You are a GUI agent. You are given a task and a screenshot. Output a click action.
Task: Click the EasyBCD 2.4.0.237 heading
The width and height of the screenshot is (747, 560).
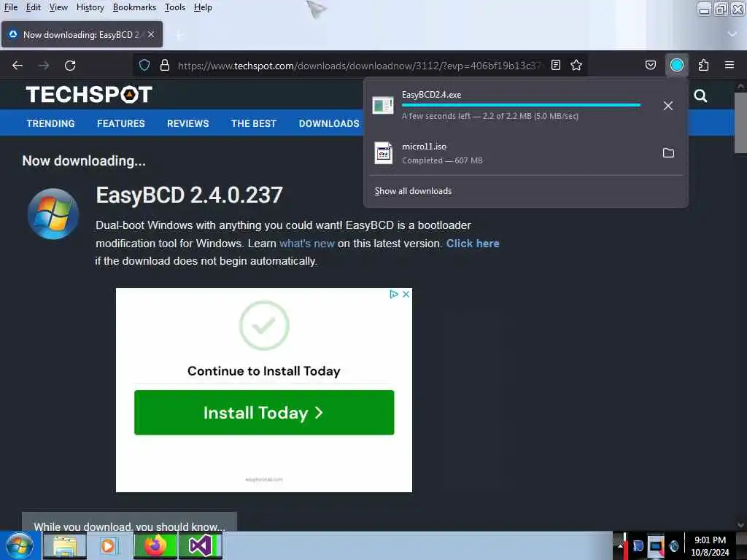pos(189,195)
